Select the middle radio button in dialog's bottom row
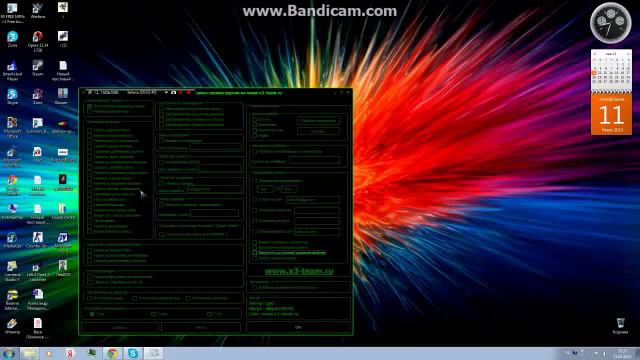Viewport: 640px width, 360px height. (153, 314)
